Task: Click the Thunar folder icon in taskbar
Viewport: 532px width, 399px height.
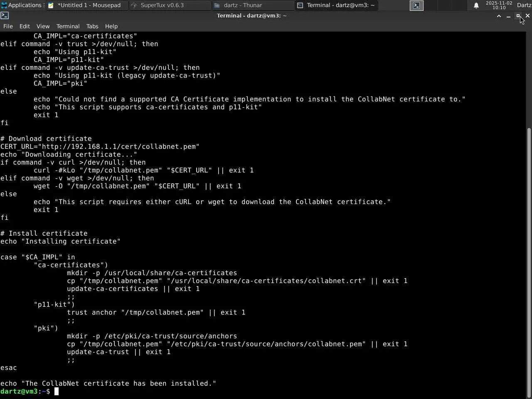Action: pyautogui.click(x=217, y=5)
